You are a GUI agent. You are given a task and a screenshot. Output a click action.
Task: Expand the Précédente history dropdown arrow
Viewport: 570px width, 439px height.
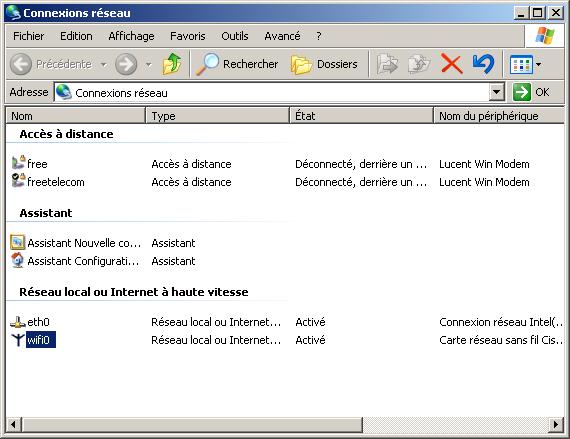click(x=104, y=65)
